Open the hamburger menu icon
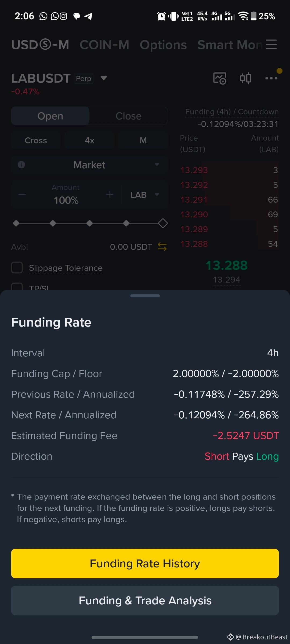This screenshot has height=644, width=290. [271, 44]
